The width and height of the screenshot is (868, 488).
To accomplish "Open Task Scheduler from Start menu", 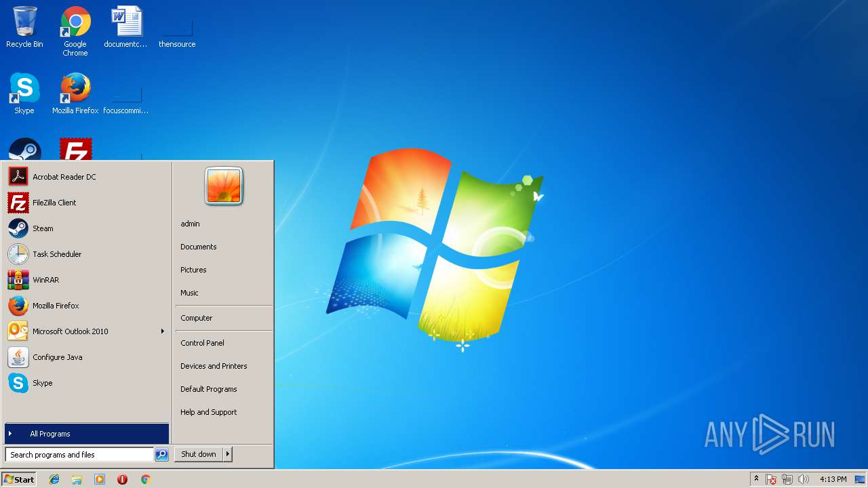I will [x=86, y=254].
